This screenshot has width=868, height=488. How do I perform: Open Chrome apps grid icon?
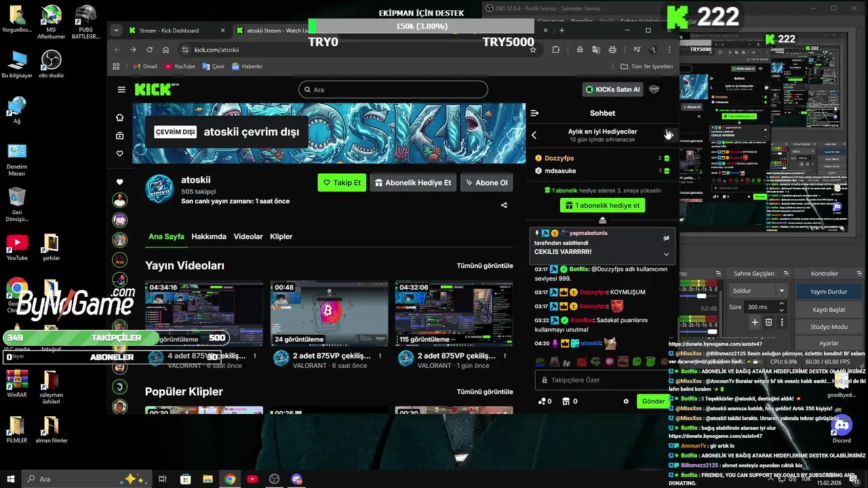coord(116,66)
